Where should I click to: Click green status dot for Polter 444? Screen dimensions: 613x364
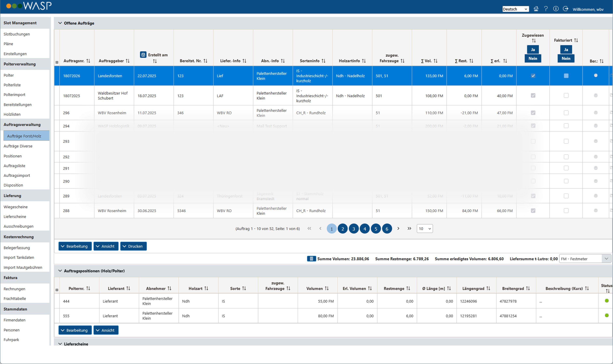tap(607, 301)
